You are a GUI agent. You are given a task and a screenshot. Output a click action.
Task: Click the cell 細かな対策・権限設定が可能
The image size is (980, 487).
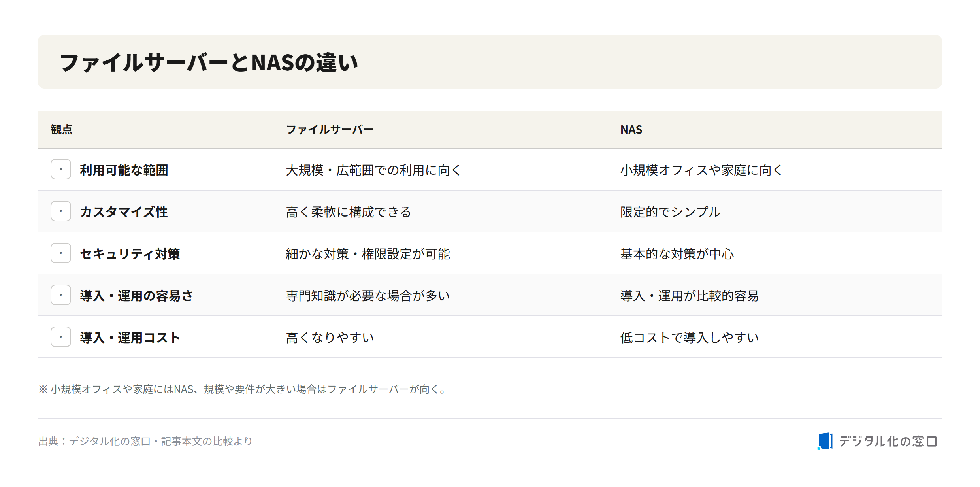coord(368,254)
